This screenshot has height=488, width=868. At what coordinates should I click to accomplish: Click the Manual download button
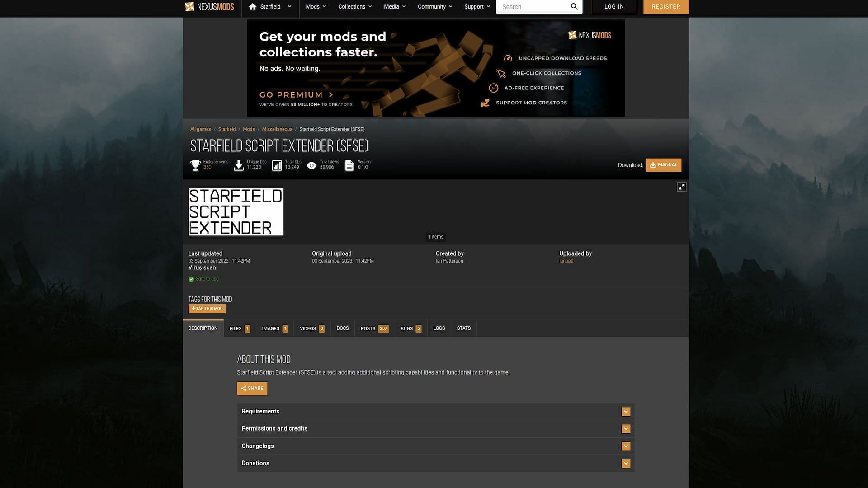point(664,165)
